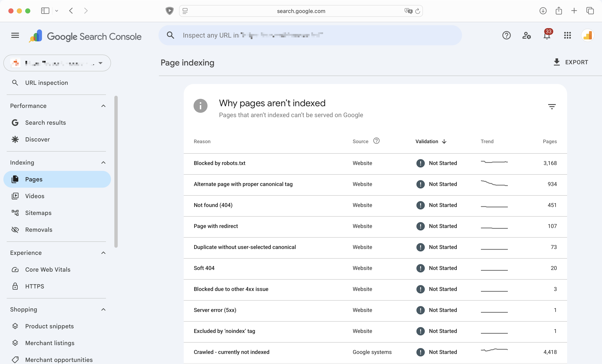The height and width of the screenshot is (364, 602).
Task: Open the Removals page
Action: coord(57,230)
